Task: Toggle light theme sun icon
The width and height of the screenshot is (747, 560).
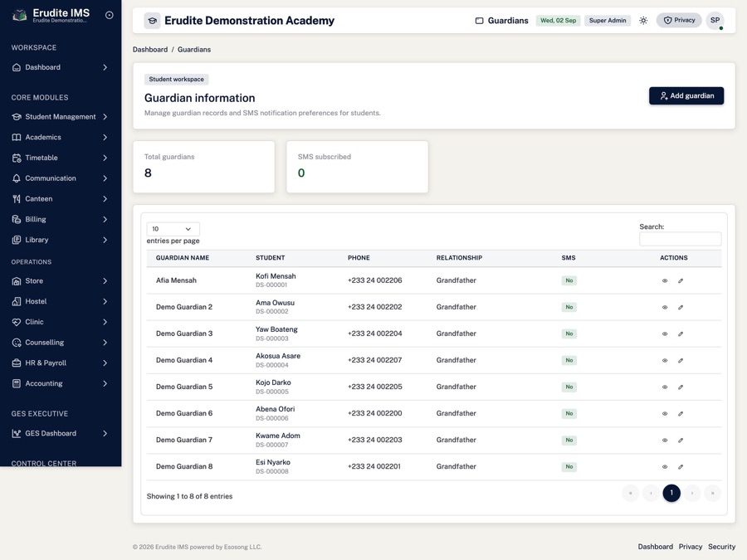Action: click(643, 21)
